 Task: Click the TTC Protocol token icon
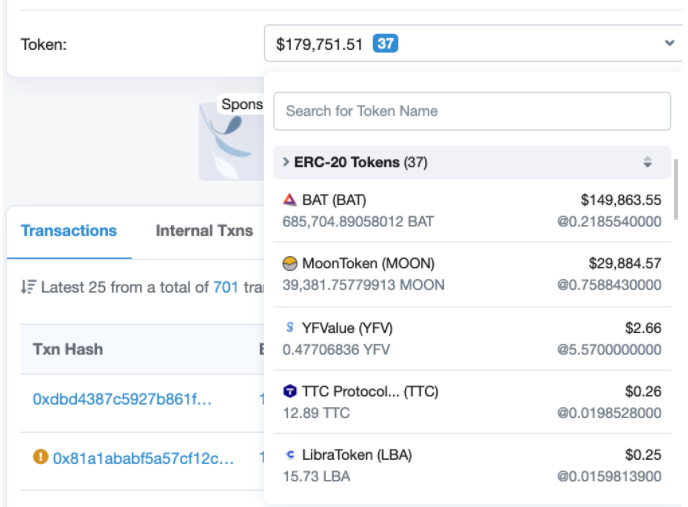[x=291, y=391]
